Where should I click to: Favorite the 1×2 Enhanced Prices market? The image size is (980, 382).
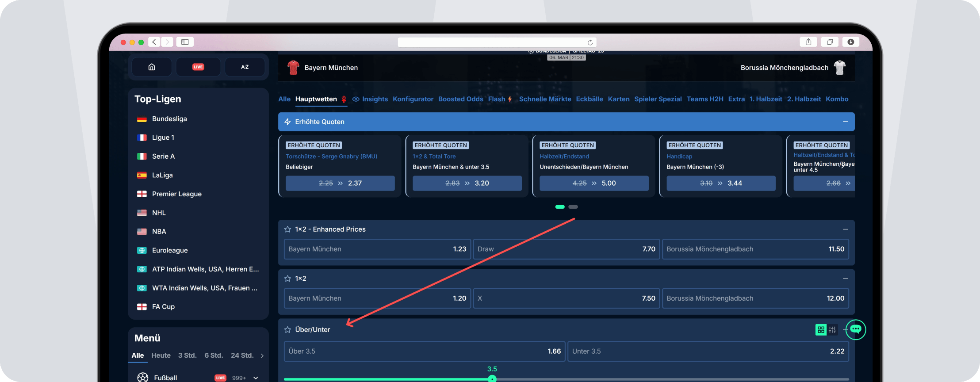287,229
